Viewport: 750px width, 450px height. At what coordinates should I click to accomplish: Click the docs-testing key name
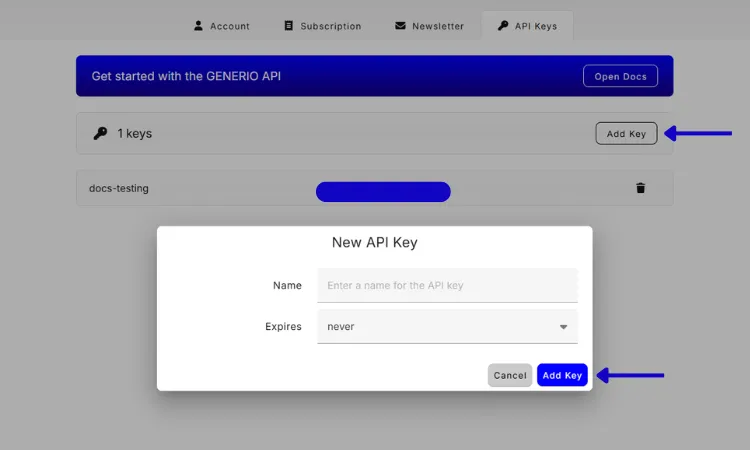click(119, 188)
